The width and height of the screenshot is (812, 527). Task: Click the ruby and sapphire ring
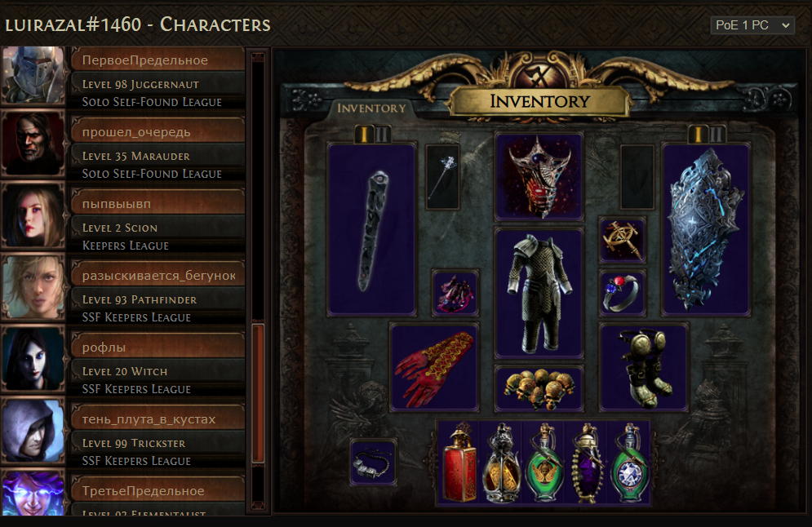coord(623,293)
